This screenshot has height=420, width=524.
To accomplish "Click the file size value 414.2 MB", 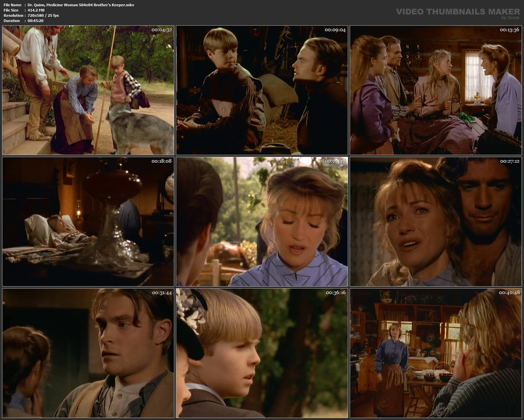I will click(x=36, y=10).
